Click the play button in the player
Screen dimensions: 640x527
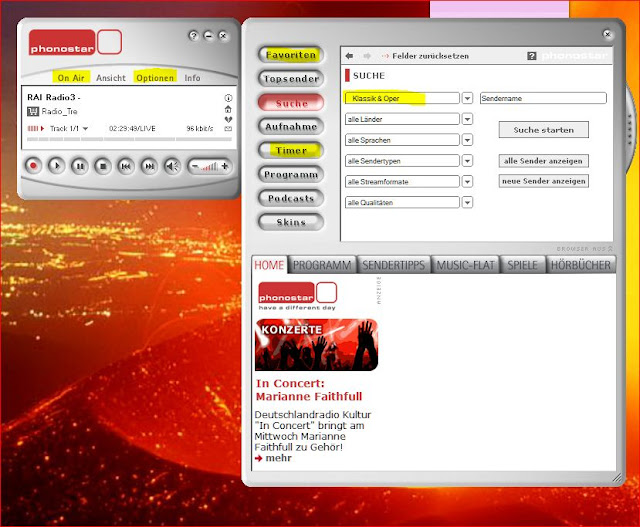(x=56, y=166)
